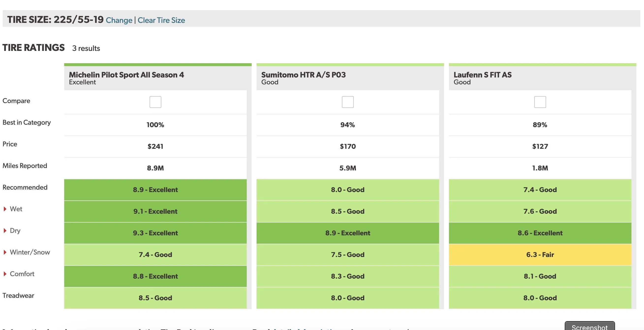Click the 7.4 - Good recommended rating
Screen dimensions: 644x330
point(540,190)
